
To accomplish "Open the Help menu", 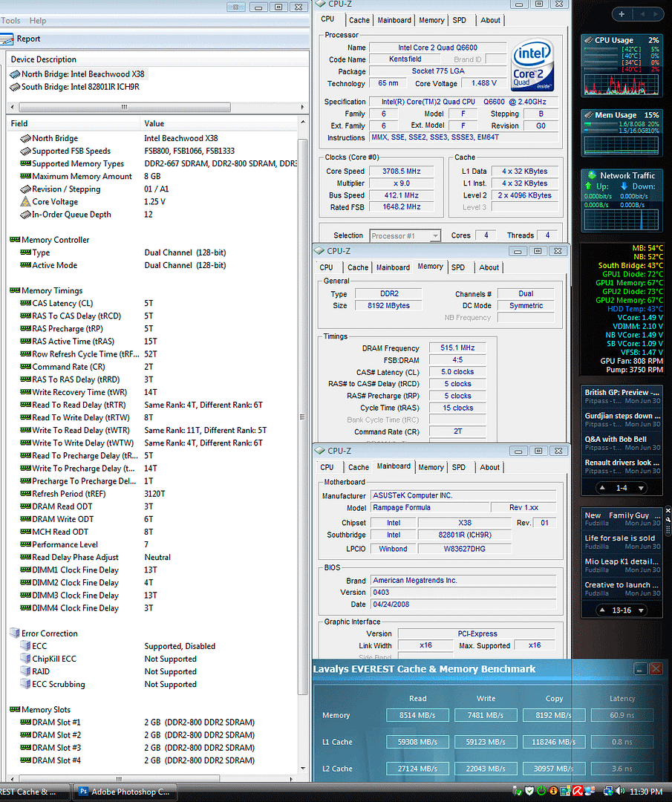I will tap(38, 21).
